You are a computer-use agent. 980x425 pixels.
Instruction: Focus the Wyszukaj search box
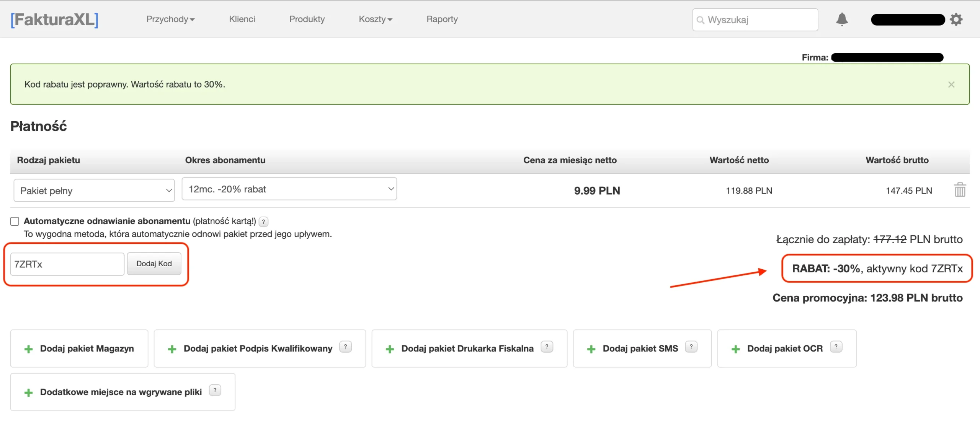click(755, 20)
